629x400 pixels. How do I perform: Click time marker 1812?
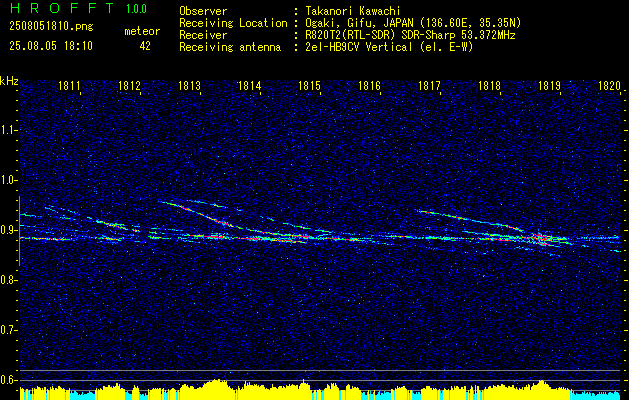point(130,85)
